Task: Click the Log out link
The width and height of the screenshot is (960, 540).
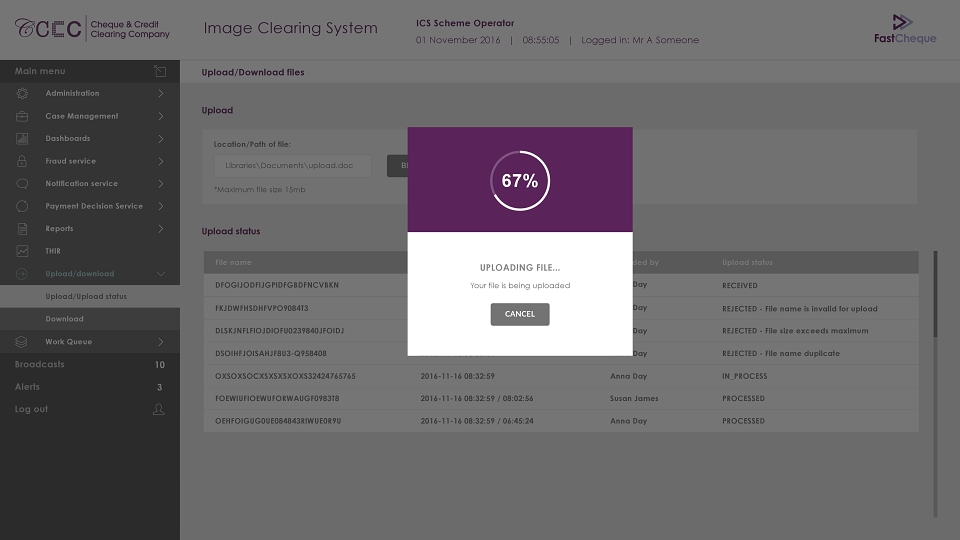Action: tap(31, 409)
